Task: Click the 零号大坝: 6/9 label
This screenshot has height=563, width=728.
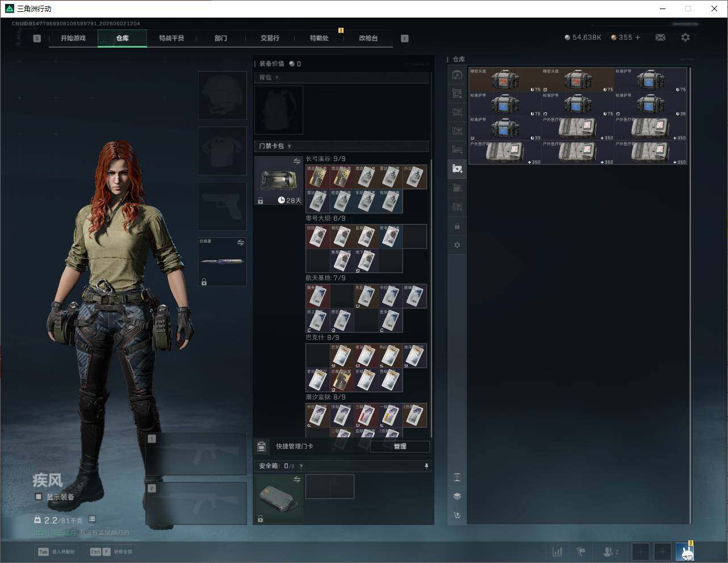Action: (x=325, y=219)
